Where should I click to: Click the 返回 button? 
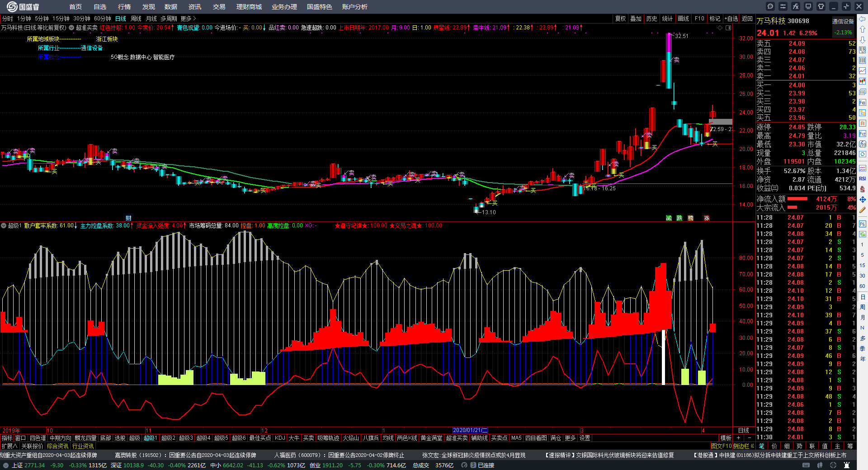click(x=747, y=19)
